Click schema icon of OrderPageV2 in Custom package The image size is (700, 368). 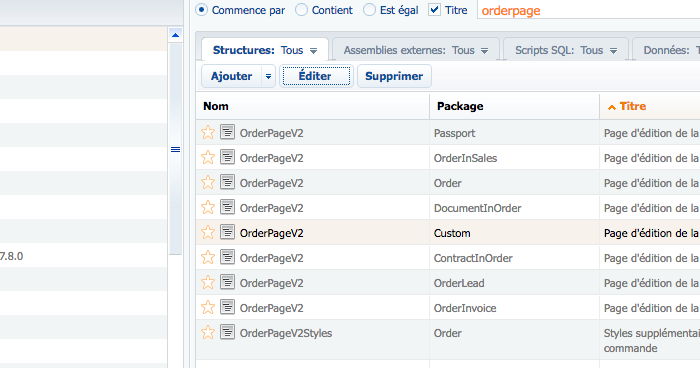click(x=227, y=232)
